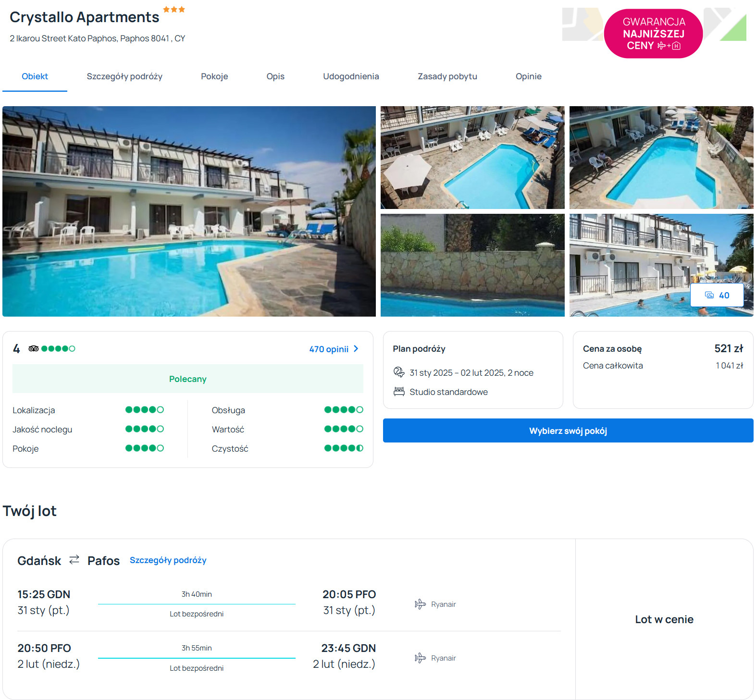756x700 pixels.
Task: Click the three orange hotel stars
Action: click(x=174, y=10)
